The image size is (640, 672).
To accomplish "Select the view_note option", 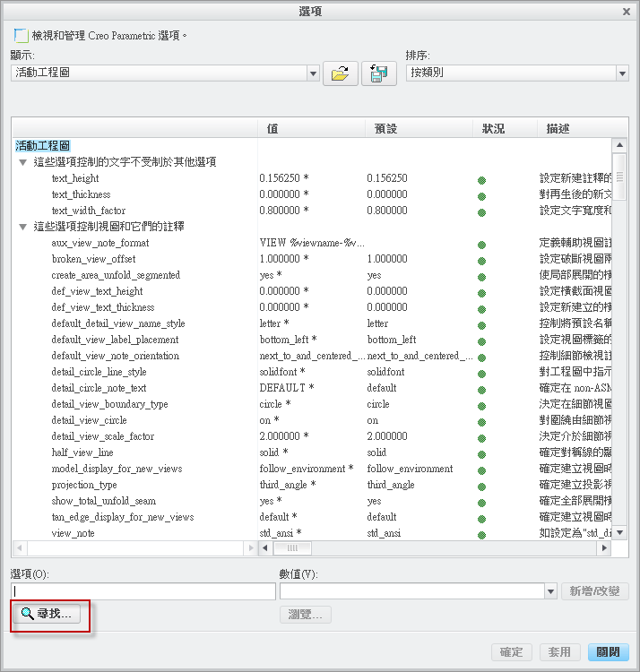I will click(x=73, y=534).
